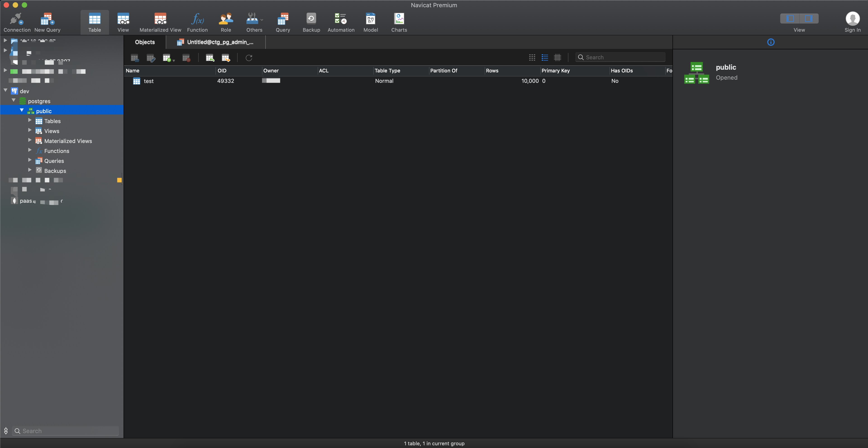The image size is (868, 448).
Task: Sort by the Rows column header
Action: coord(492,71)
